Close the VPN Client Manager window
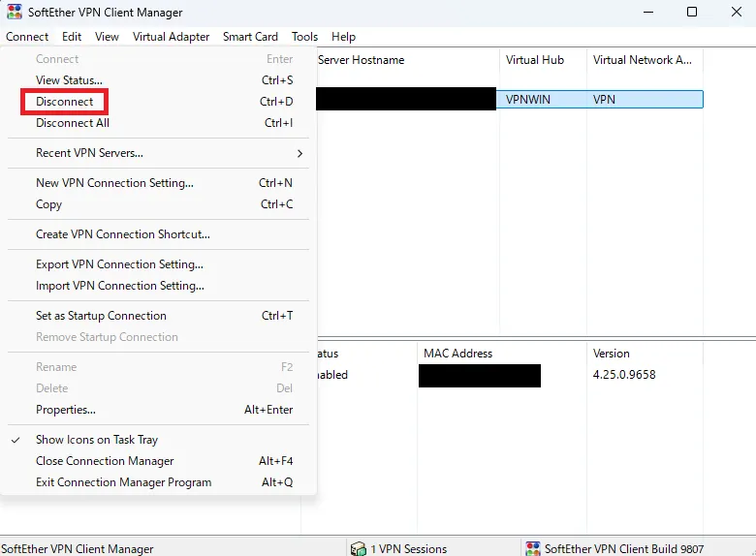The height and width of the screenshot is (556, 756). click(x=737, y=12)
